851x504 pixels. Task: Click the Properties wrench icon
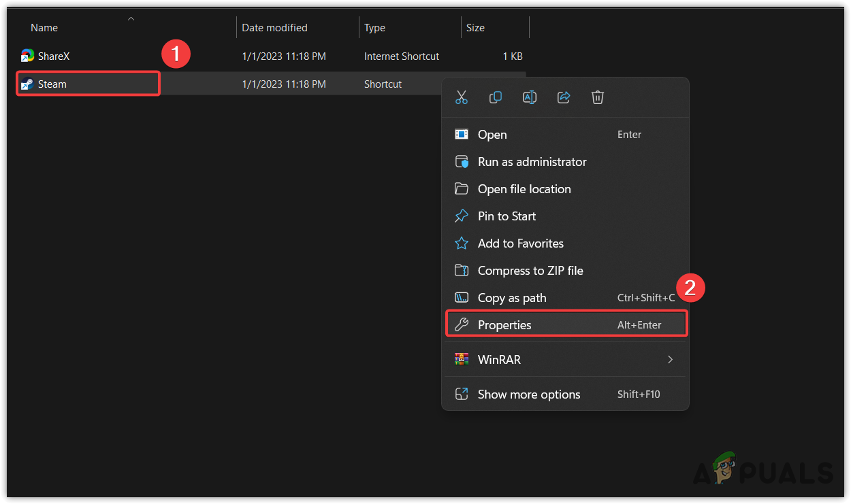[x=462, y=325]
